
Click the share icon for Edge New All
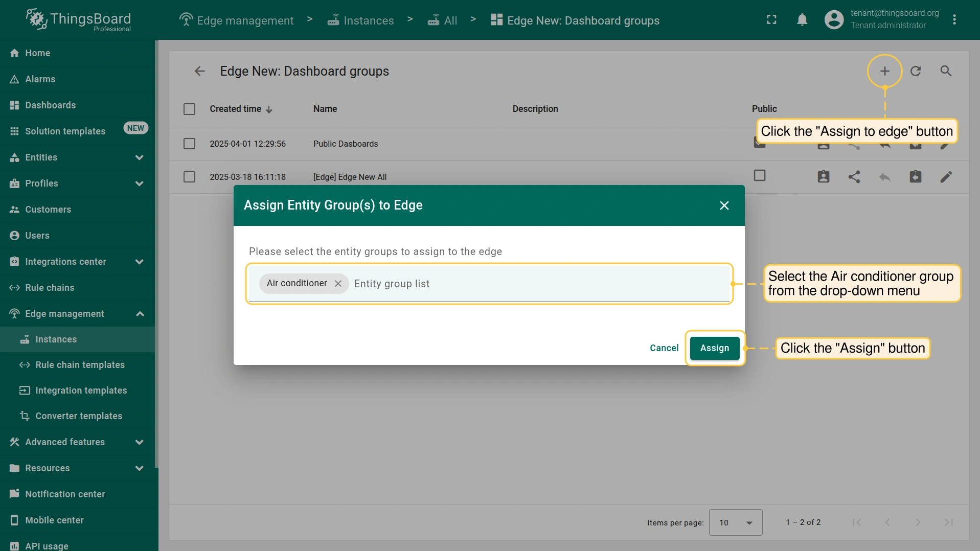(854, 177)
